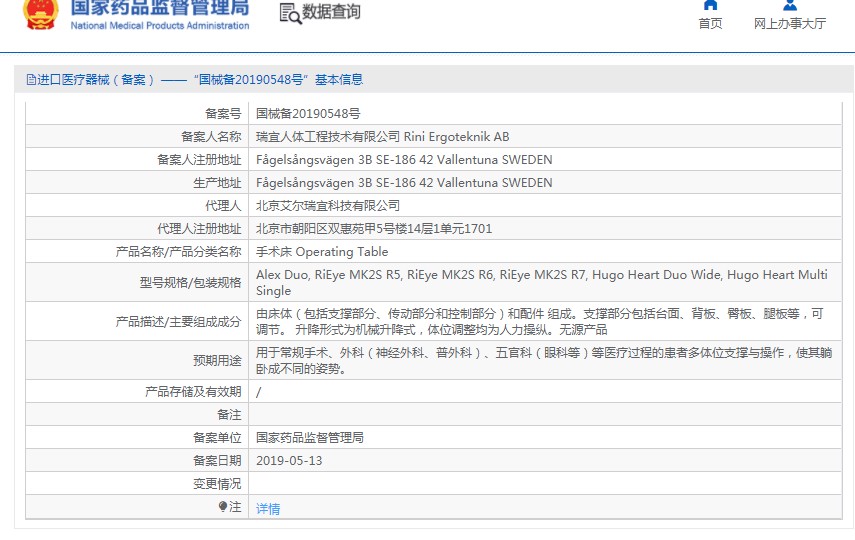Click the 变更情况 label
The width and height of the screenshot is (855, 540).
217,484
